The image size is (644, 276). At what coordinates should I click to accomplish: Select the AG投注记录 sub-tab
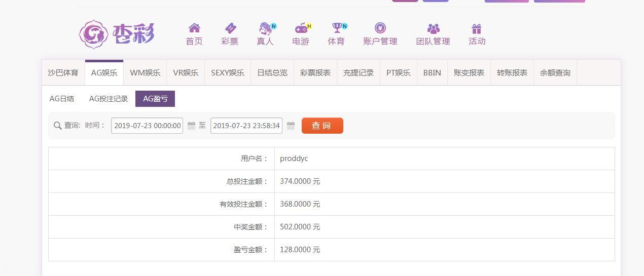(x=109, y=99)
